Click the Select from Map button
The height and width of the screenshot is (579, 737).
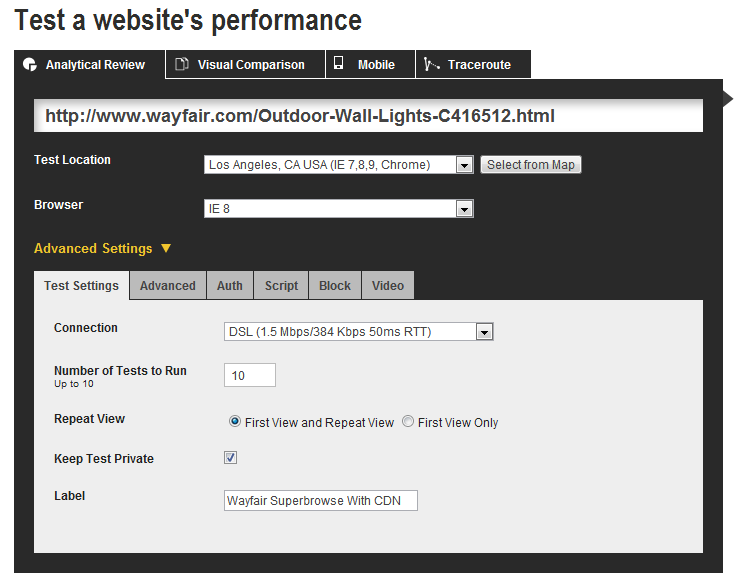coord(531,165)
